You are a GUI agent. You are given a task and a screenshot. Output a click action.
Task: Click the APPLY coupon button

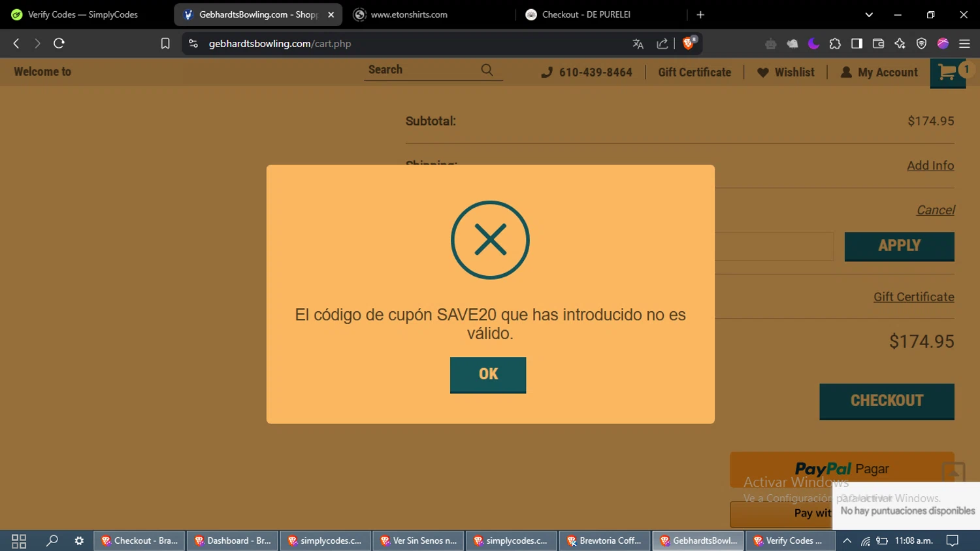click(x=899, y=246)
